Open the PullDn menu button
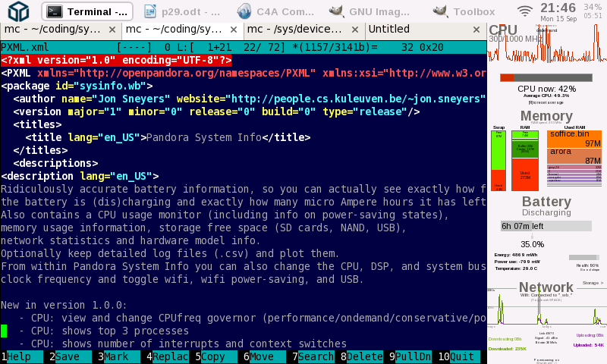The image size is (607, 364). point(411,356)
